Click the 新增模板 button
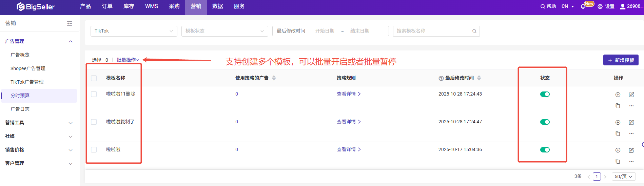The width and height of the screenshot is (644, 186). (621, 60)
